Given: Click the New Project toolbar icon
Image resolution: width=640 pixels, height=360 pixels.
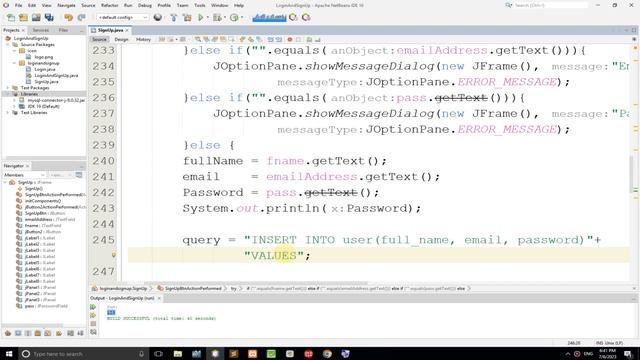Looking at the screenshot, I should click(x=23, y=18).
